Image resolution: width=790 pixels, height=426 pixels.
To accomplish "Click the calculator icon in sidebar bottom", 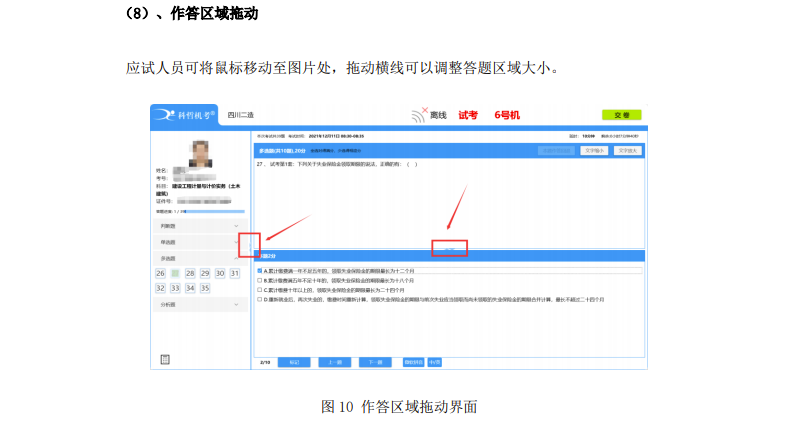I will click(x=165, y=359).
